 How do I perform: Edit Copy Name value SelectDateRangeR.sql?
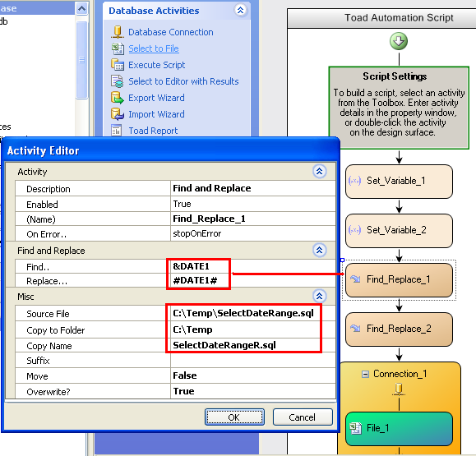pyautogui.click(x=253, y=345)
